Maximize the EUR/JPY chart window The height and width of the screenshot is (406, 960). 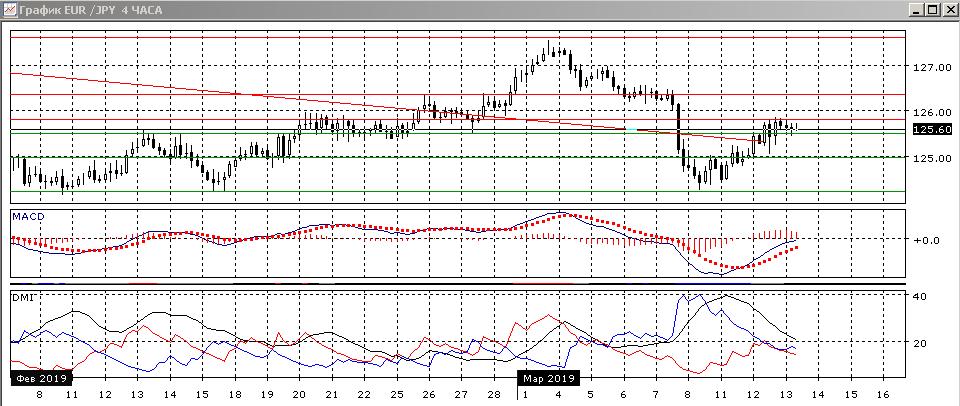tap(931, 9)
